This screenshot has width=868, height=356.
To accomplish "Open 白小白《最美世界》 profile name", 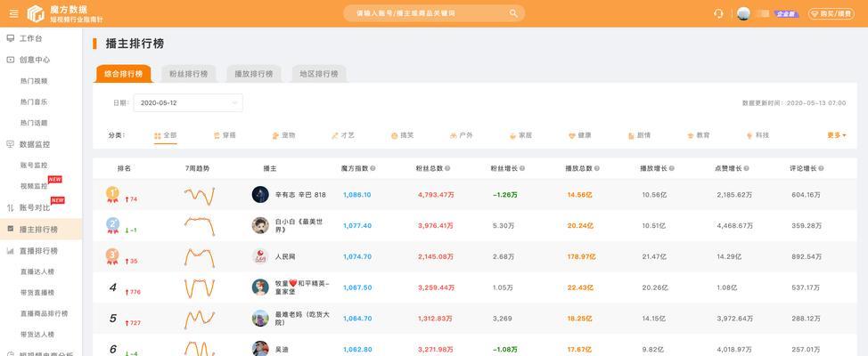I will click(299, 225).
